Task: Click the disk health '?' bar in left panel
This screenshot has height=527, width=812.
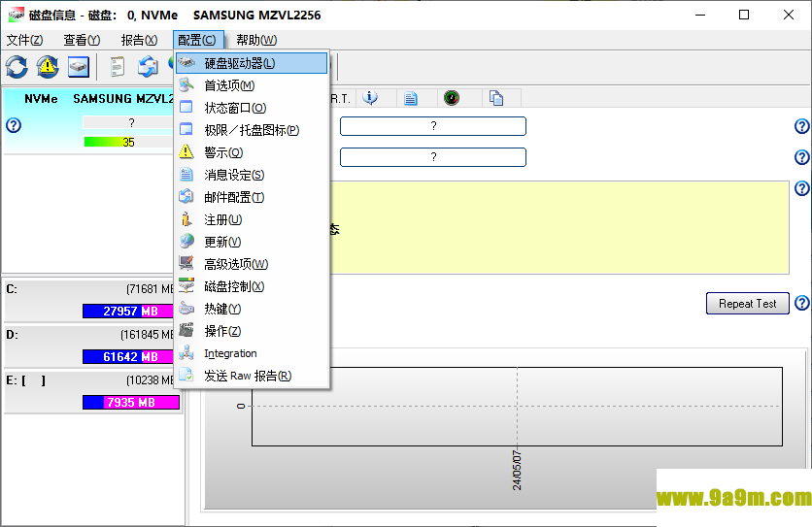Action: click(128, 122)
